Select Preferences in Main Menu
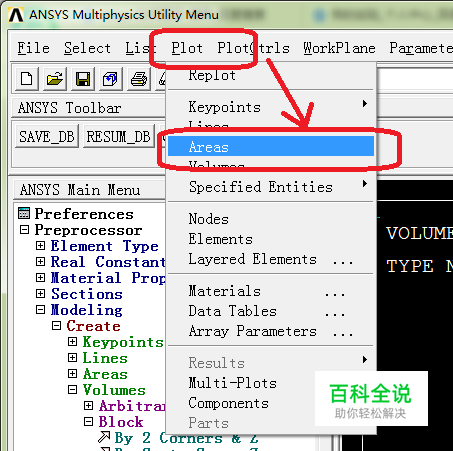Screen dimensions: 453x451 pos(84,214)
